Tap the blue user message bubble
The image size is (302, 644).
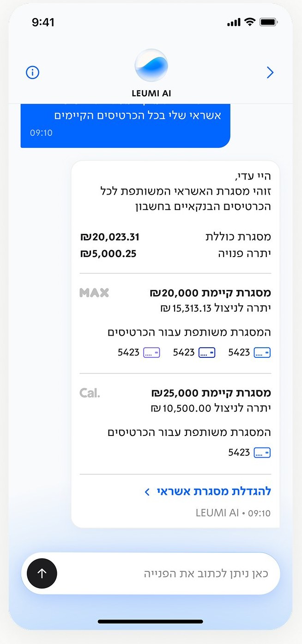point(125,124)
